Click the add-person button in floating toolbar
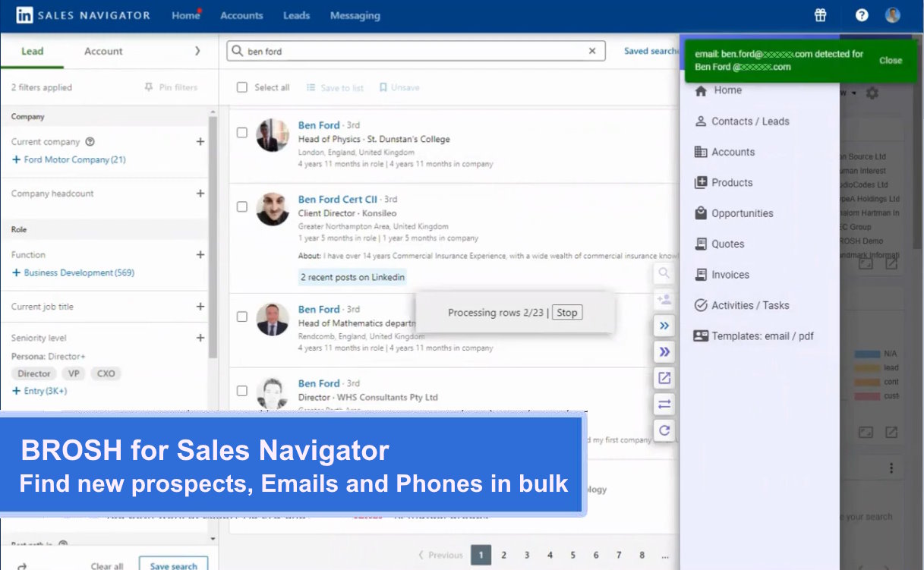 (664, 300)
